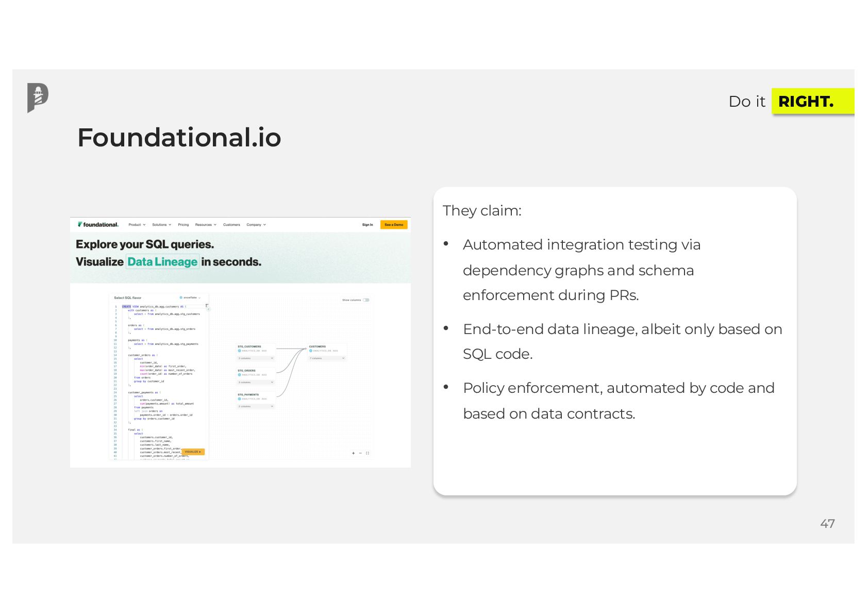868x614 pixels.
Task: Select the STG_PAYMENTS node title
Action: click(248, 394)
